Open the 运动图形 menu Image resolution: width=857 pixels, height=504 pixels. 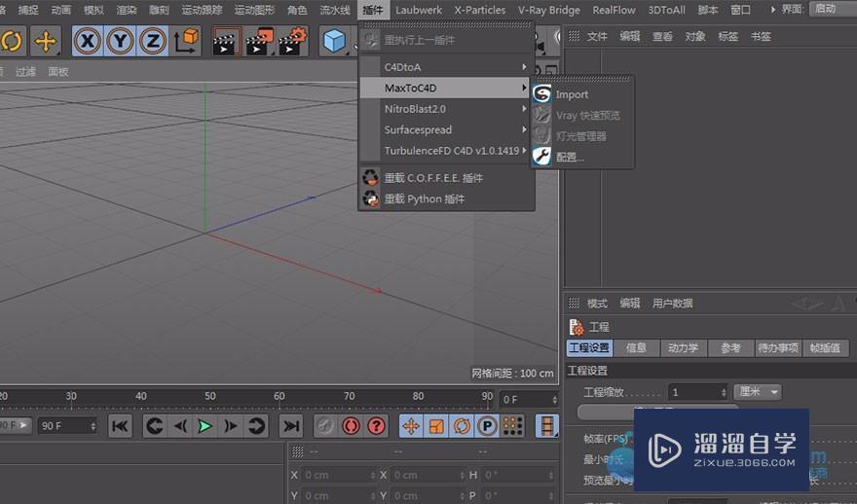pyautogui.click(x=255, y=10)
